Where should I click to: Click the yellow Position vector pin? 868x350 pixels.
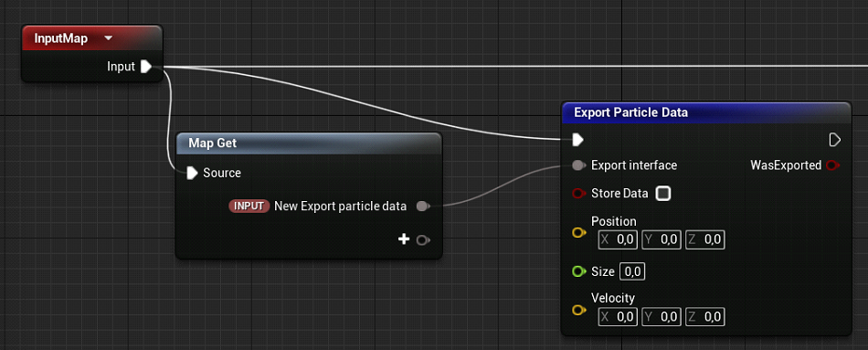(x=578, y=233)
